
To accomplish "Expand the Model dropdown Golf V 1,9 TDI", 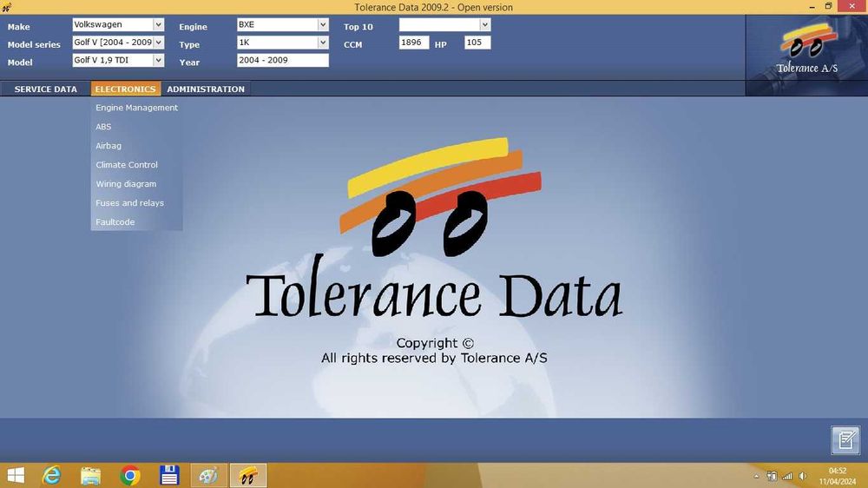I will [x=158, y=61].
